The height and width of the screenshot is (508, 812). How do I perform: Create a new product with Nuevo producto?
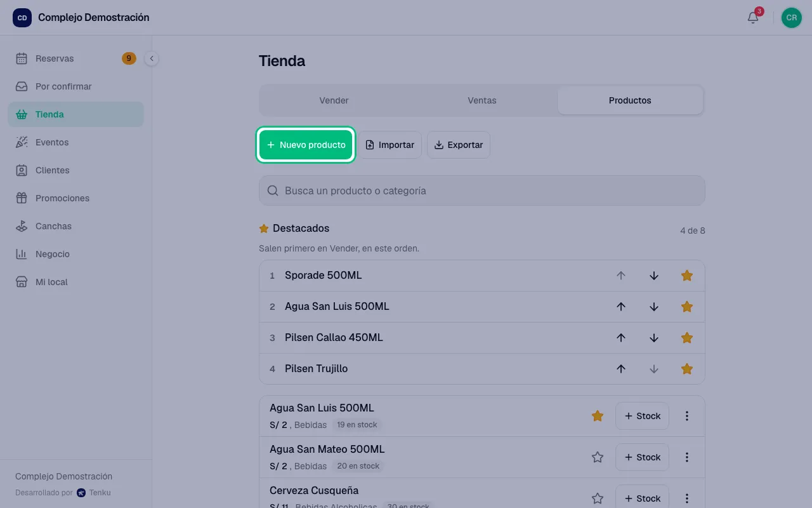306,145
